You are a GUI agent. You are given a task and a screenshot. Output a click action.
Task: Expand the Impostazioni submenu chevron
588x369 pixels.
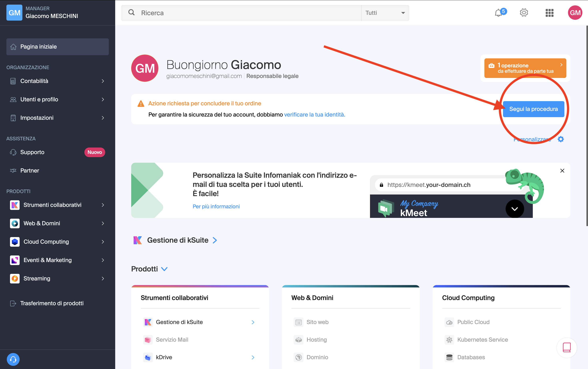pos(103,118)
